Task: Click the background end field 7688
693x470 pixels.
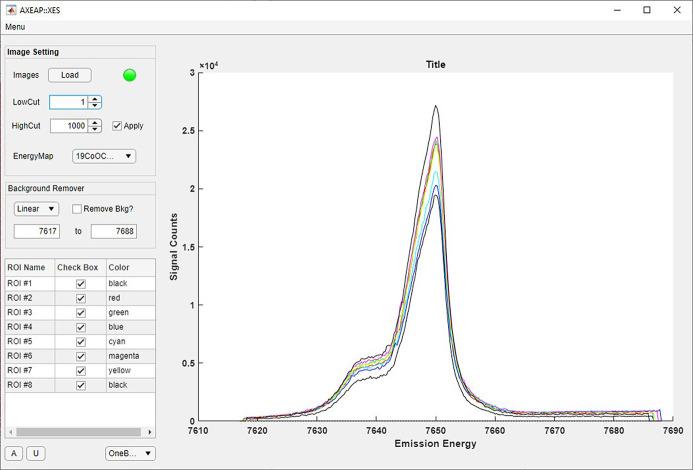Action: [113, 231]
